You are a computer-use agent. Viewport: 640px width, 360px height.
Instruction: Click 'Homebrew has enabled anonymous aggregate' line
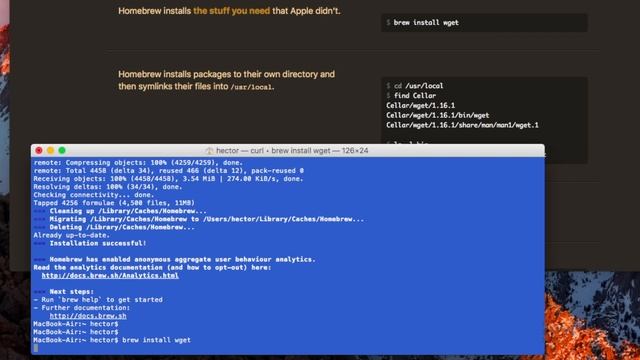[x=175, y=259]
